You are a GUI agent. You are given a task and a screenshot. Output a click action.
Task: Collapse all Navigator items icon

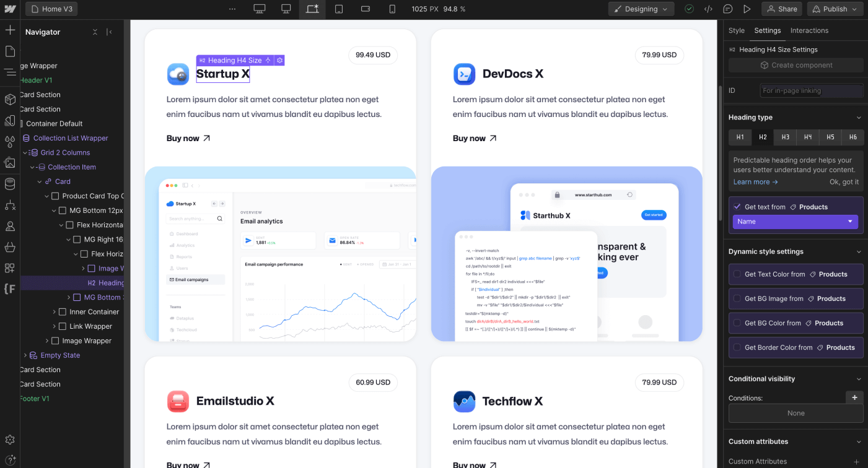[95, 32]
